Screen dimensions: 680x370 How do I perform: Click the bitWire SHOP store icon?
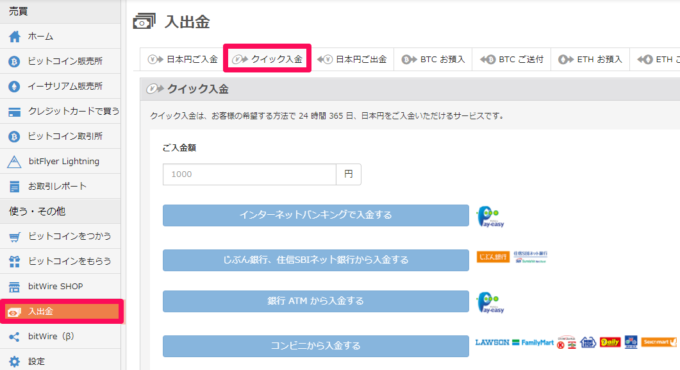click(14, 287)
